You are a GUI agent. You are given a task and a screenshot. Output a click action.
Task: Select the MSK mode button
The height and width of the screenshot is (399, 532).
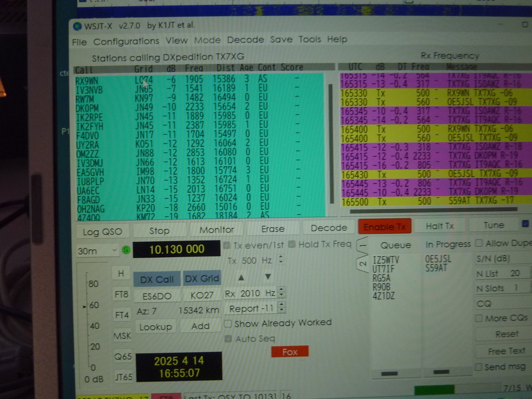[x=122, y=336]
